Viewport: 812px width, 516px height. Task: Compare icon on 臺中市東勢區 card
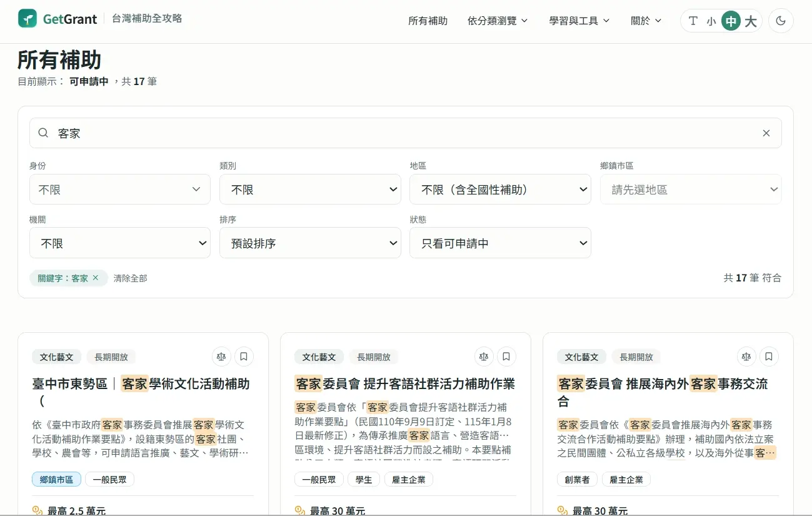(x=221, y=357)
